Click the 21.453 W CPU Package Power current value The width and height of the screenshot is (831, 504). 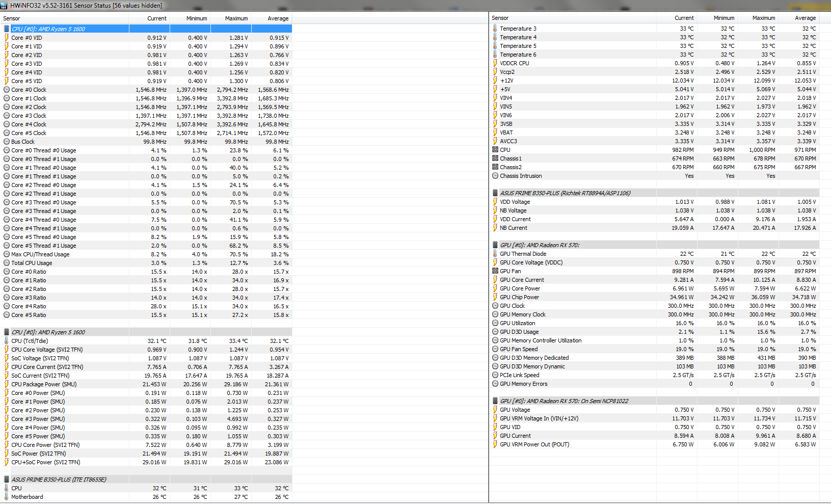click(154, 384)
